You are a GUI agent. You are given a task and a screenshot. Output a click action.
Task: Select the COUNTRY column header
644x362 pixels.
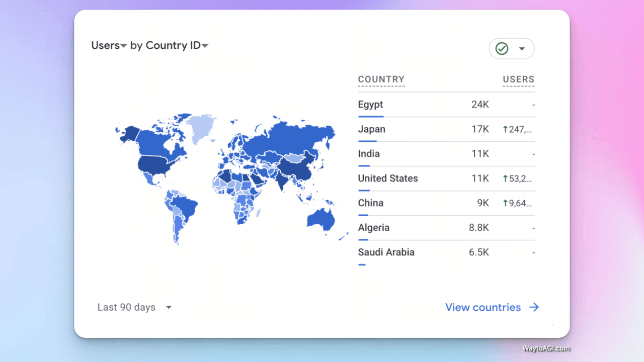click(381, 79)
